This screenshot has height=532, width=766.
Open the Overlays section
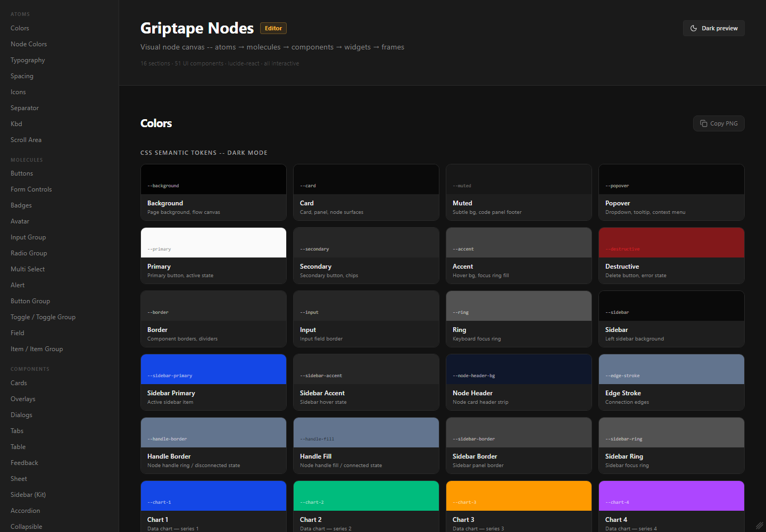click(23, 399)
